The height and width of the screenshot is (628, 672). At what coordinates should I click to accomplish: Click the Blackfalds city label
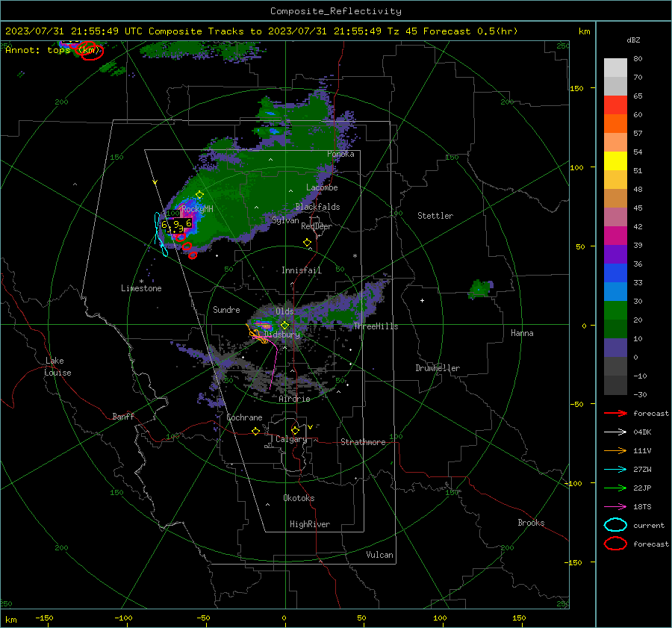pyautogui.click(x=317, y=207)
